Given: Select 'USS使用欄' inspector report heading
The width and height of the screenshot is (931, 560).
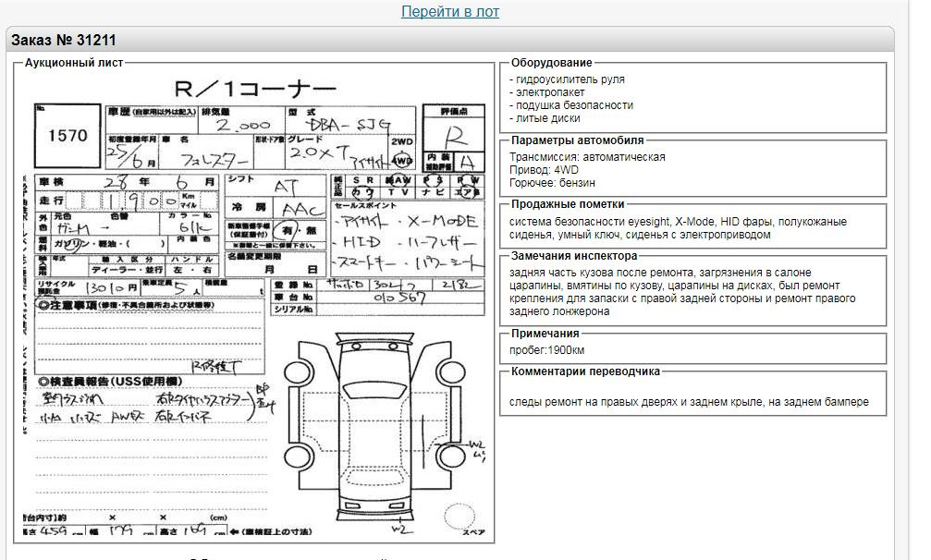Looking at the screenshot, I should click(x=110, y=382).
